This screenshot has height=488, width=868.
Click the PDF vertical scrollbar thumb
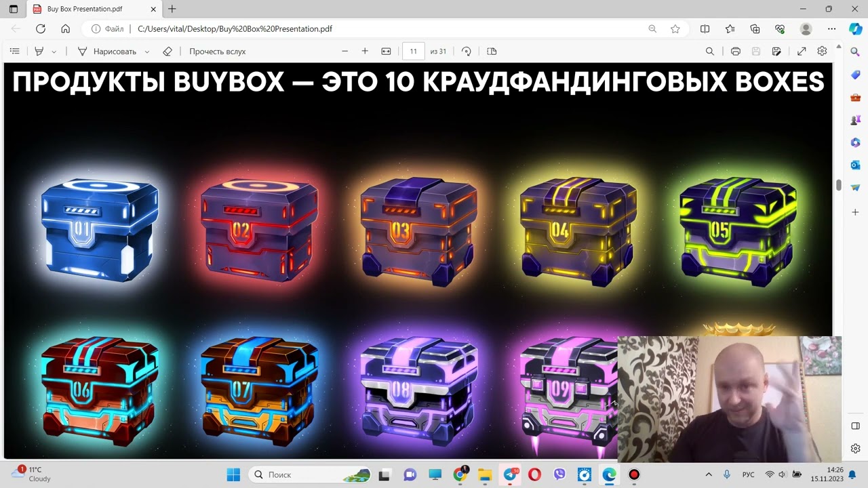pos(839,185)
